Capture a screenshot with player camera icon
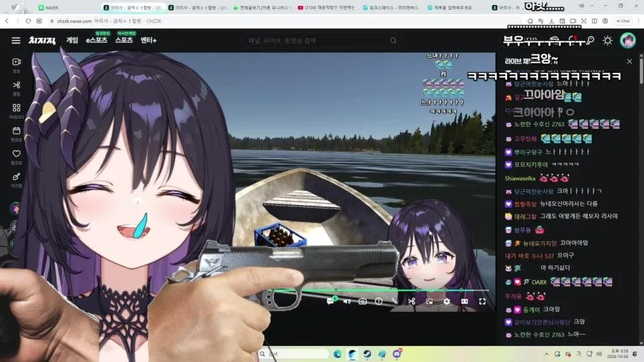Screen dimensions: 644x362 click(362, 301)
